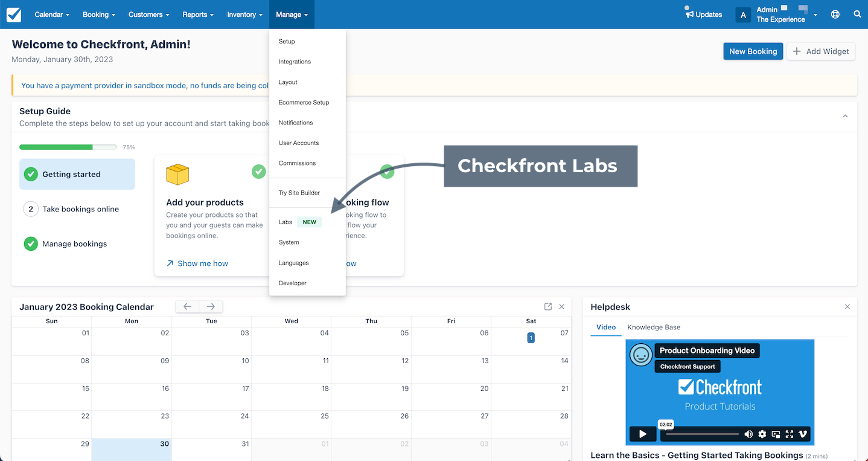Click the Manage bookings green check

[x=31, y=243]
